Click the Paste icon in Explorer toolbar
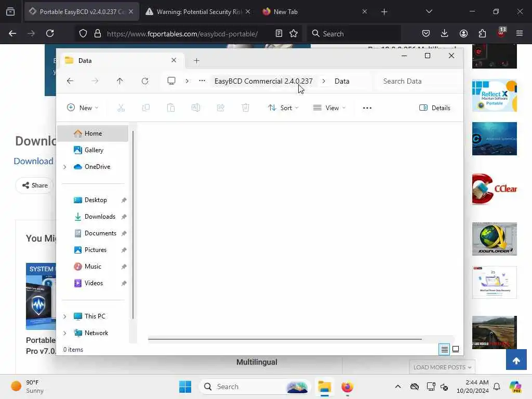Viewport: 532px width, 399px height. 170,108
